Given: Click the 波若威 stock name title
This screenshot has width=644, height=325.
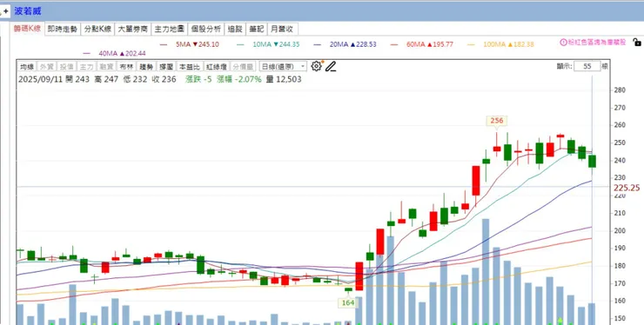Looking at the screenshot, I should tap(28, 11).
